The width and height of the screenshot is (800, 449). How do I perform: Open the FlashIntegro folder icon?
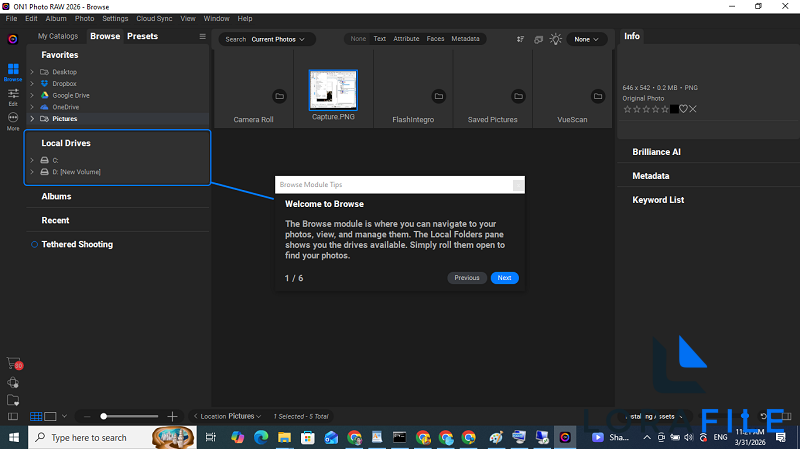pyautogui.click(x=439, y=96)
